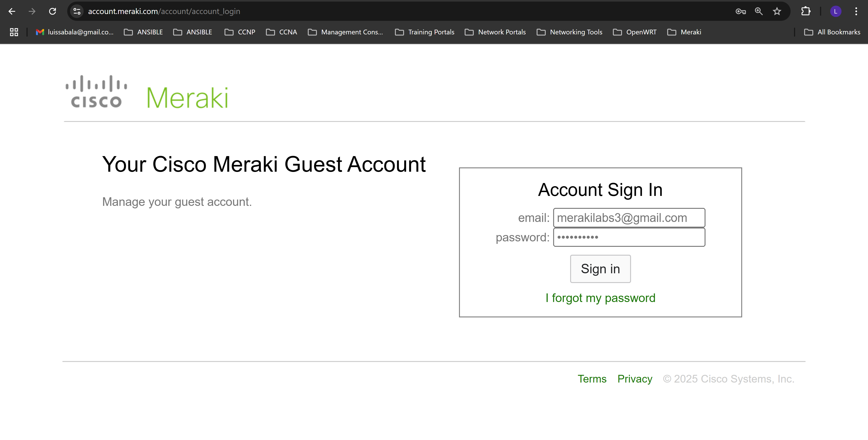Open the All Bookmarks folder

click(832, 32)
